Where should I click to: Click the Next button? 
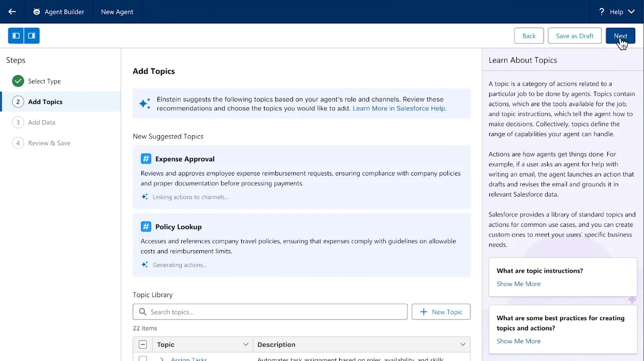(620, 36)
